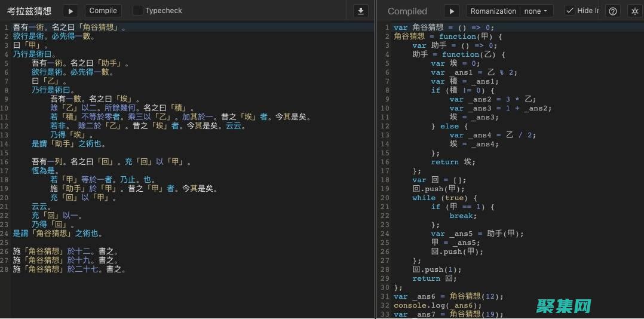
Task: Open the help question-mark icon
Action: (612, 11)
